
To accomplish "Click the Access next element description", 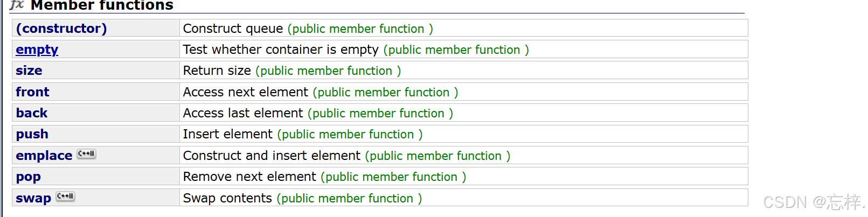I will click(x=246, y=92).
